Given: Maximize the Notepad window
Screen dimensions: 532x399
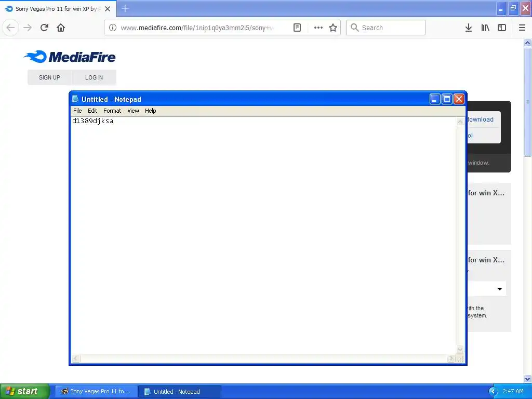Looking at the screenshot, I should coord(447,99).
